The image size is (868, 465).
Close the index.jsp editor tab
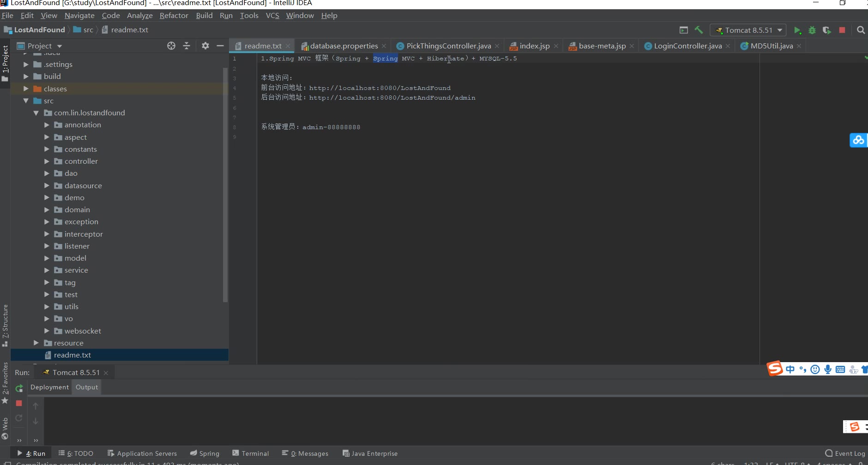tap(556, 46)
